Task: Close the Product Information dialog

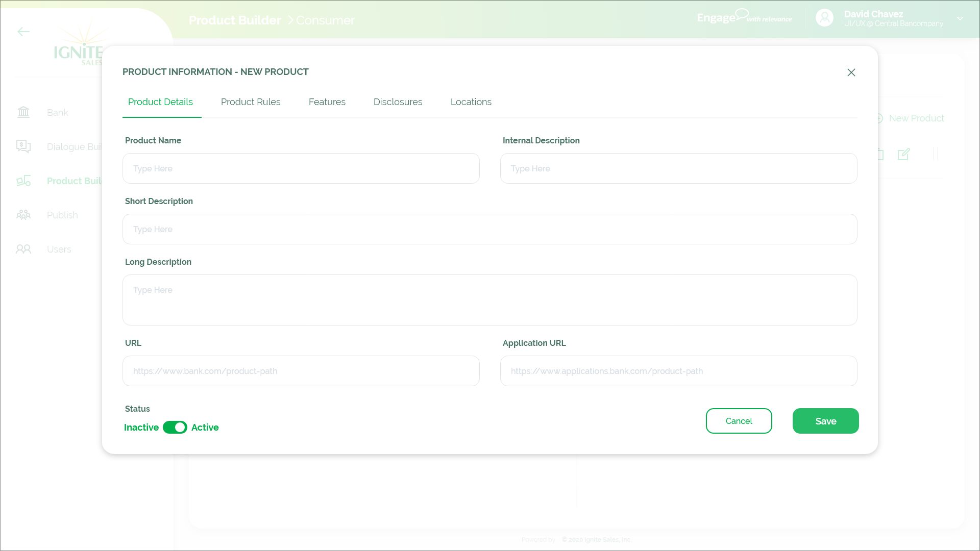Action: click(851, 72)
